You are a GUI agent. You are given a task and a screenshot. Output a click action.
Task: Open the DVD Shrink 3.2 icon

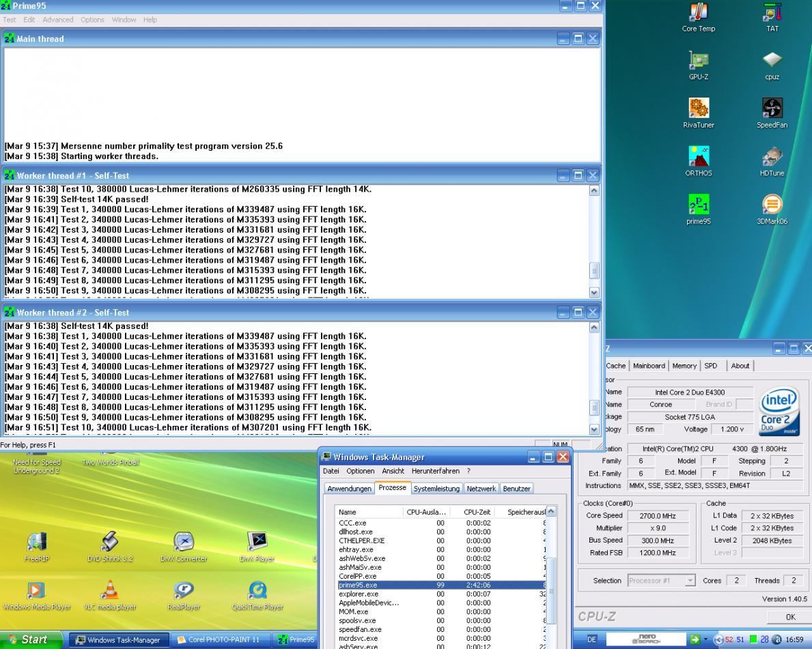[110, 547]
